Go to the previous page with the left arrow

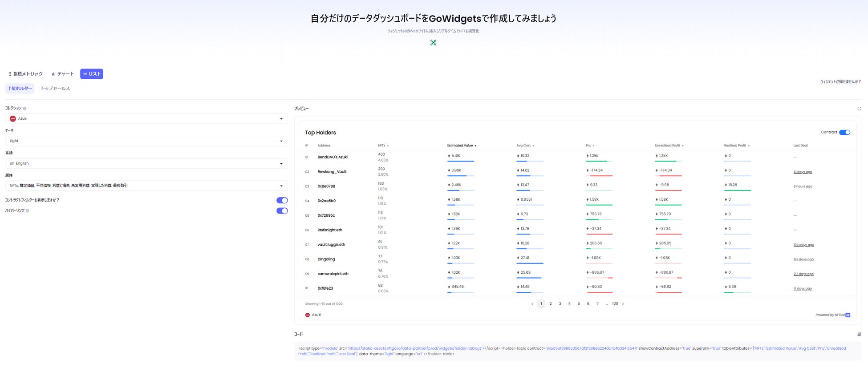pos(532,304)
